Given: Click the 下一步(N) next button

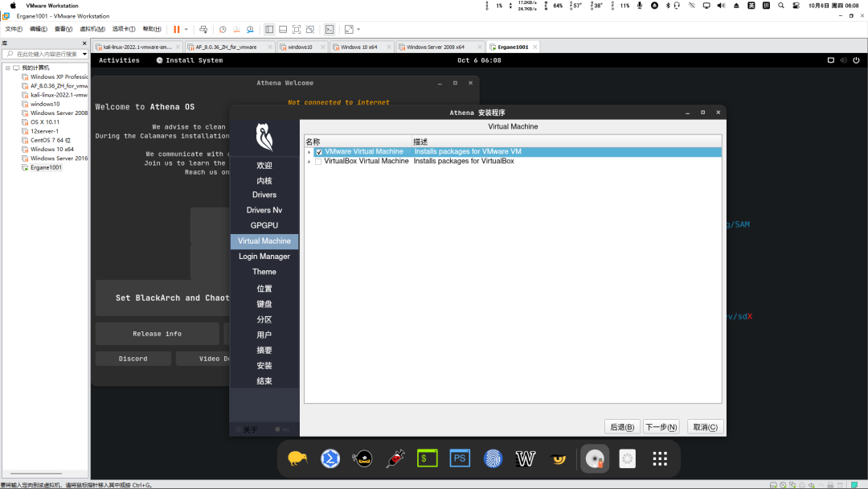Looking at the screenshot, I should tap(661, 427).
